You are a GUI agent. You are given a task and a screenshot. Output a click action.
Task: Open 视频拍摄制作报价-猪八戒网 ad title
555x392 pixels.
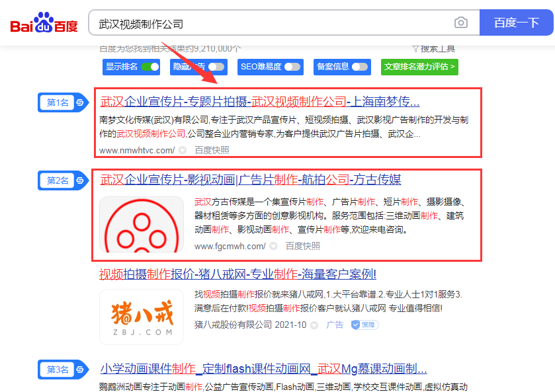[x=237, y=274]
